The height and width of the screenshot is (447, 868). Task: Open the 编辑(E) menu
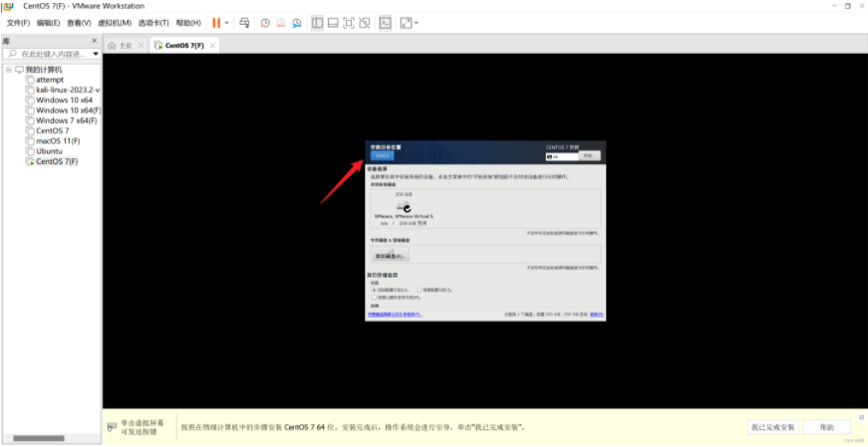coord(48,23)
